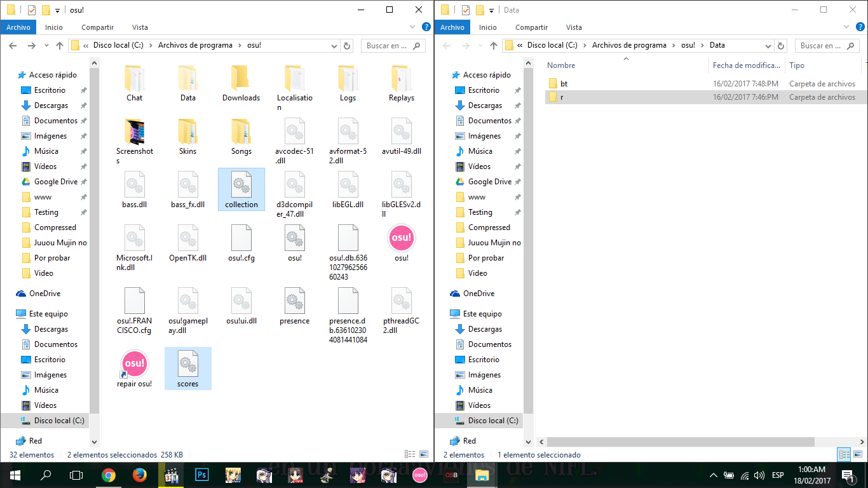
Task: Switch to large icons view in Data window
Action: tap(857, 455)
